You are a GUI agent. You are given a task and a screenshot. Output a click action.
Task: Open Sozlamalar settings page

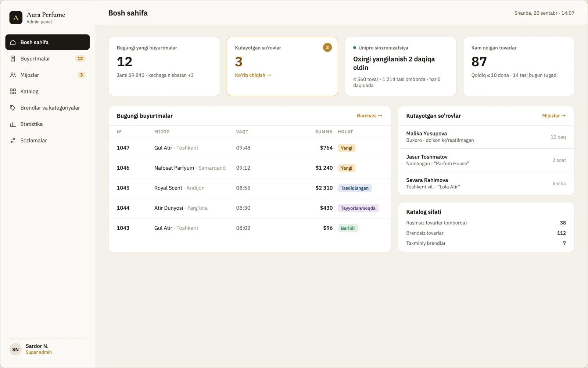pos(47,141)
